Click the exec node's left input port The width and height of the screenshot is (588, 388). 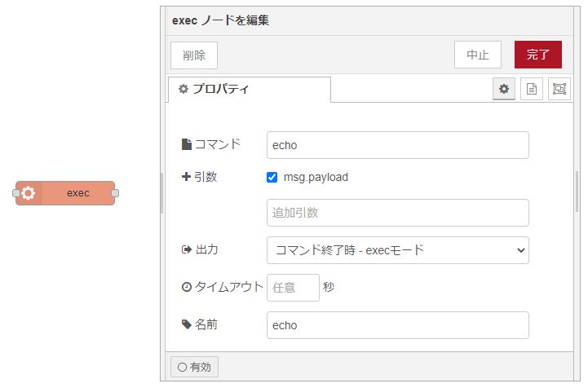pos(15,193)
